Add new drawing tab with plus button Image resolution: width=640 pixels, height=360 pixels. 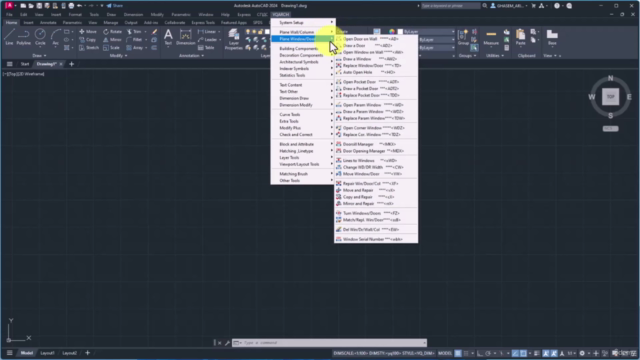(x=71, y=64)
